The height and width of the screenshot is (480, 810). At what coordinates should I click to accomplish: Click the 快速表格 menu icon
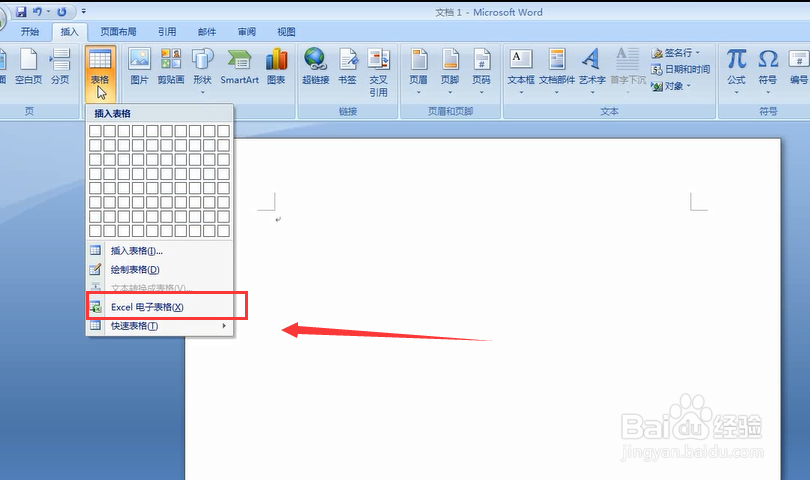[x=96, y=326]
